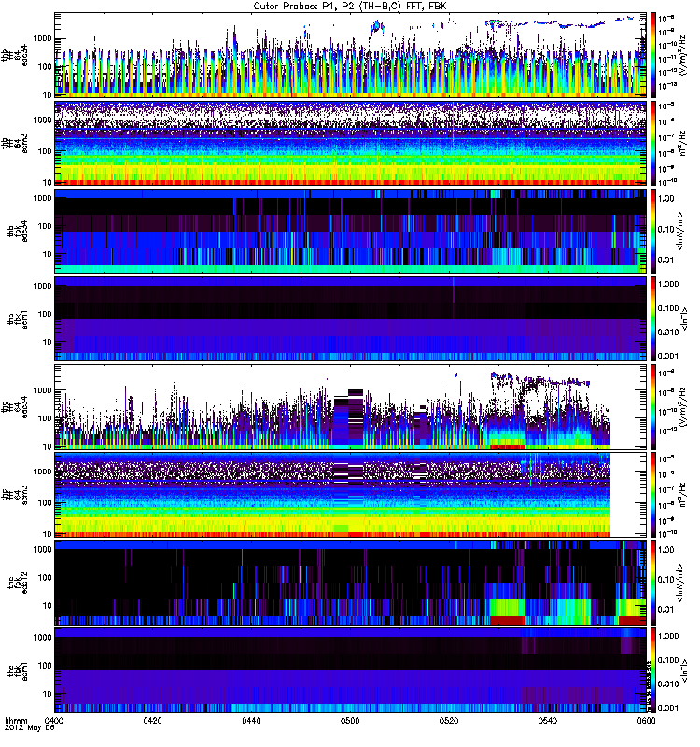The height and width of the screenshot is (747, 700).
Task: Click the 1000 y-tick of thb fff edc34 panel
Action: [x=42, y=38]
